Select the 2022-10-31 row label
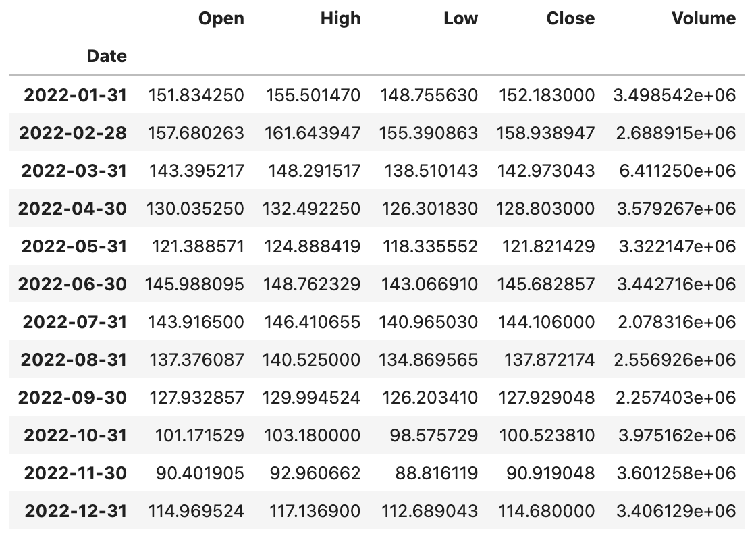 [75, 435]
